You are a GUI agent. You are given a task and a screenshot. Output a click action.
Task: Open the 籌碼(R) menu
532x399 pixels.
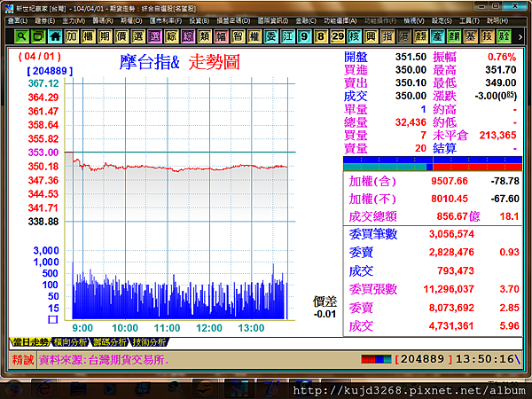tap(103, 20)
